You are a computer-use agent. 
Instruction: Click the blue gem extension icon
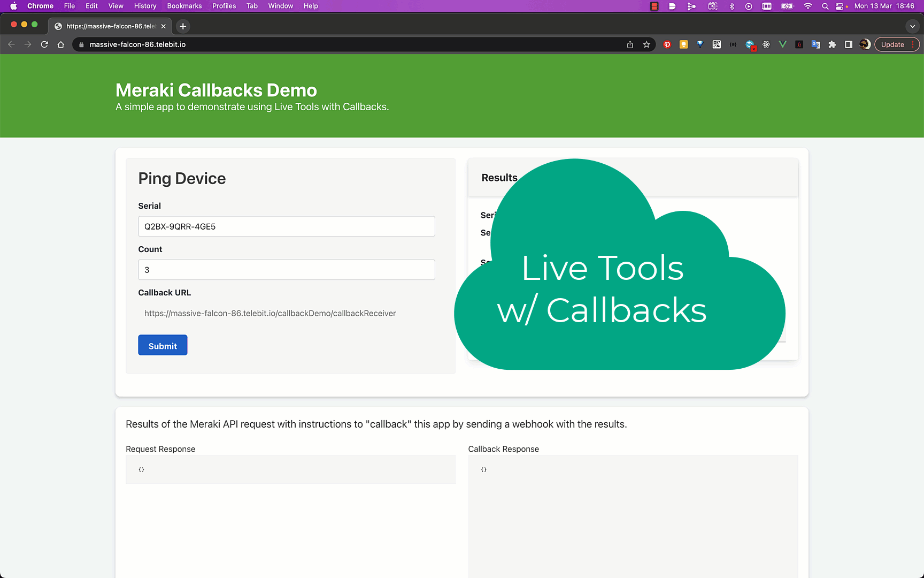point(700,44)
